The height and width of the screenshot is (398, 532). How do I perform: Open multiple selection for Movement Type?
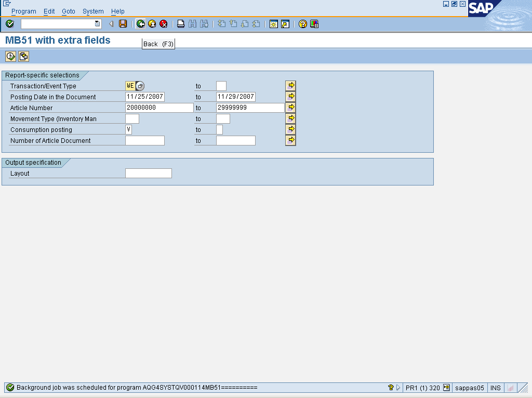(x=291, y=118)
